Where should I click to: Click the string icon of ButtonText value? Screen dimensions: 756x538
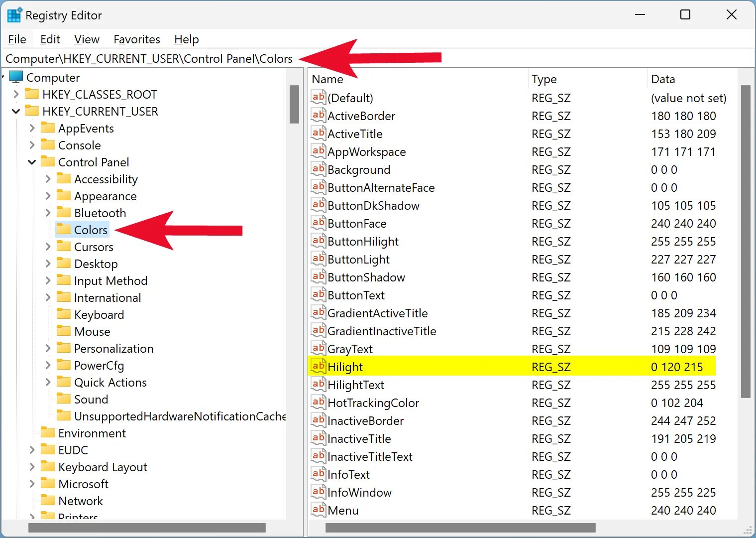pos(319,294)
